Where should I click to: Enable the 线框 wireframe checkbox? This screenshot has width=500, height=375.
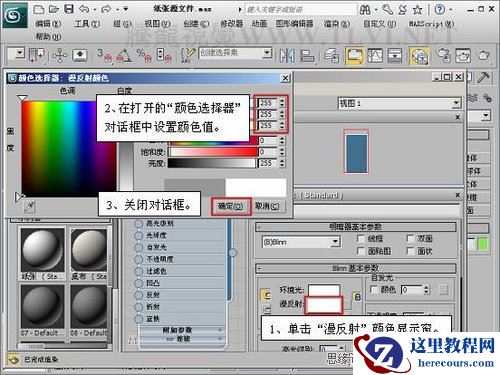tap(361, 238)
